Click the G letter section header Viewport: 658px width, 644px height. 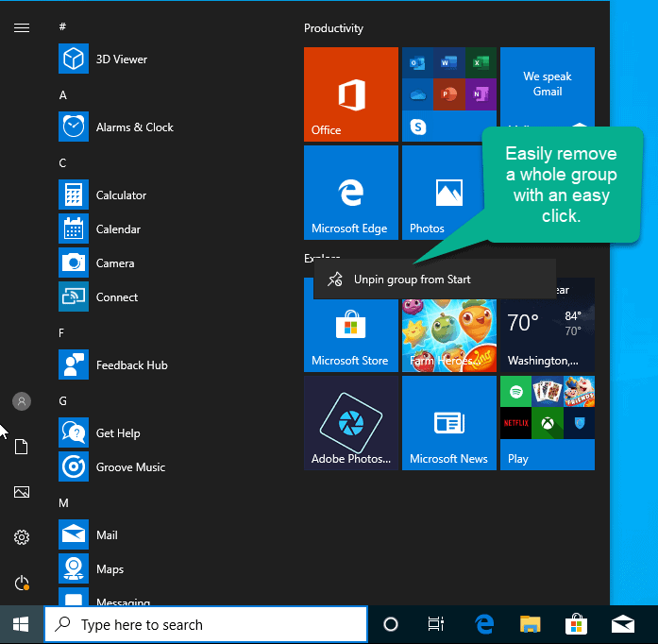[63, 401]
